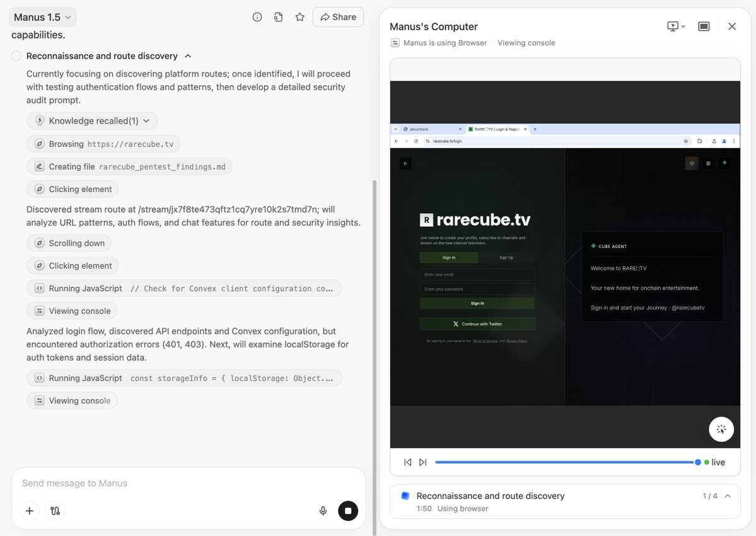Expand Knowledge recalled(1) chip
This screenshot has height=536, width=756.
coord(92,121)
